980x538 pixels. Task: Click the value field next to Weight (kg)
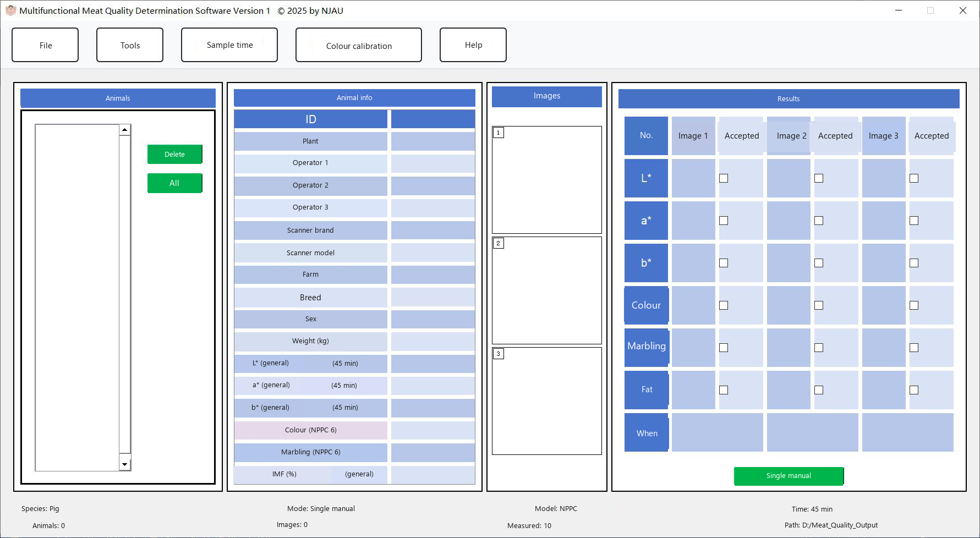[433, 341]
